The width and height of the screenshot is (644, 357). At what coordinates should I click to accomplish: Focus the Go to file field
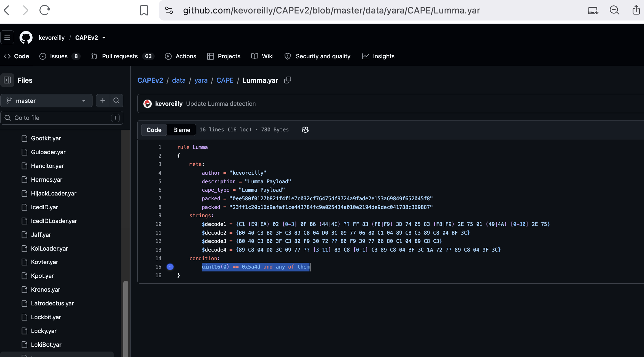click(62, 118)
